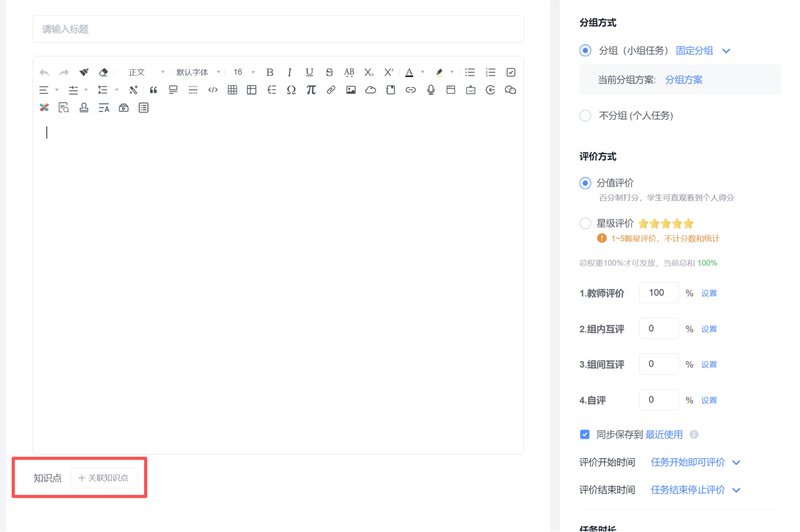800x532 pixels.
Task: Click the 组间互评 weight input field
Action: click(x=659, y=364)
